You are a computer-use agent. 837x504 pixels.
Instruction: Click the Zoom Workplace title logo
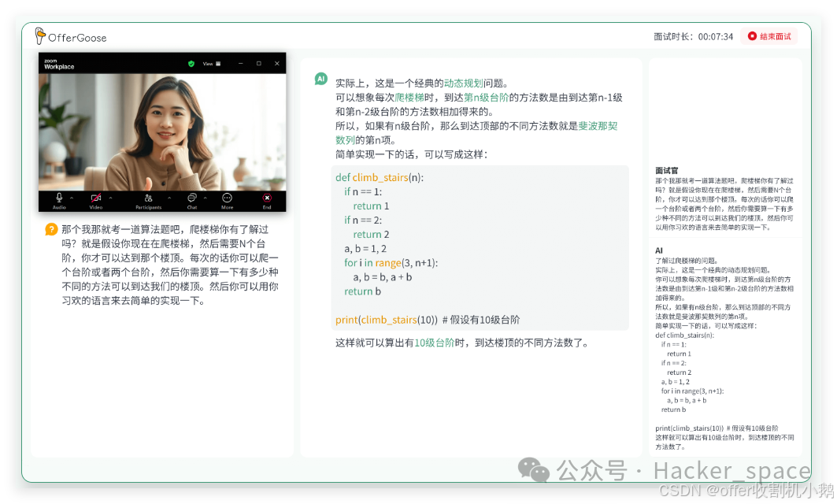[59, 64]
